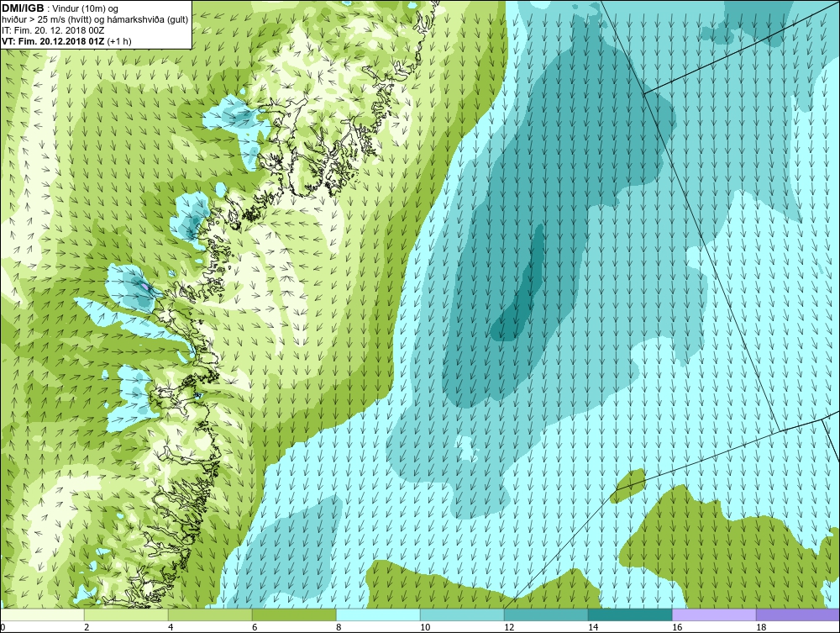Click the small green island patch on the boundary line
840x633 pixels.
[x=628, y=486]
